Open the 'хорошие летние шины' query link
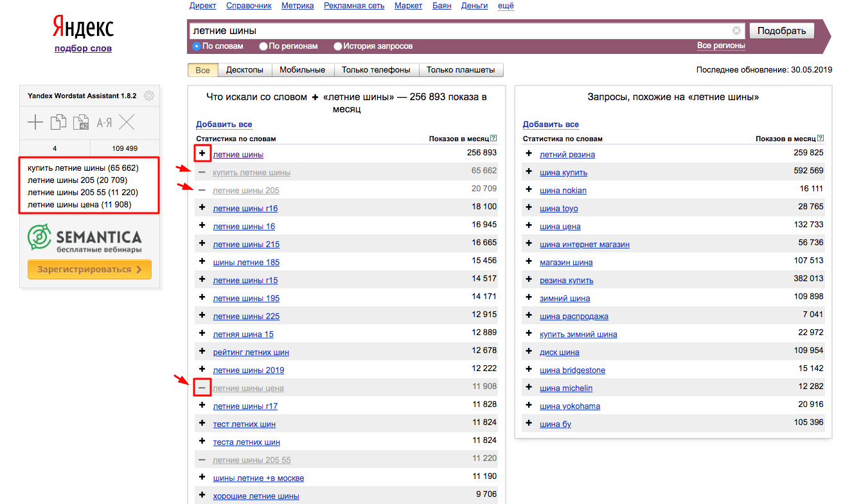This screenshot has width=852, height=504. (x=256, y=496)
